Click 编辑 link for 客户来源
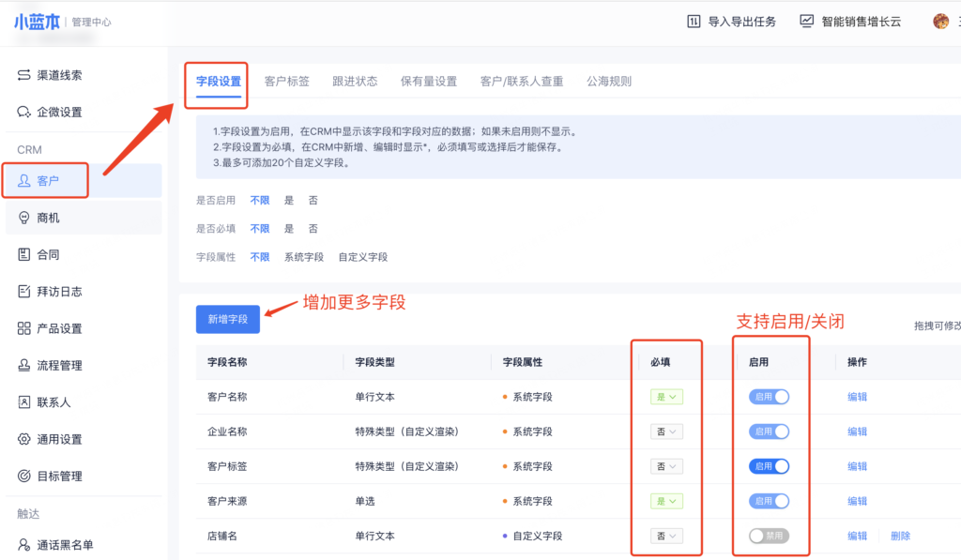961x560 pixels. pyautogui.click(x=857, y=501)
